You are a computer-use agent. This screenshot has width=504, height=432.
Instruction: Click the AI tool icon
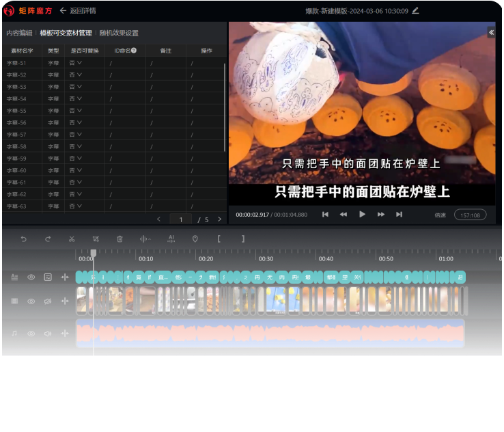(171, 239)
